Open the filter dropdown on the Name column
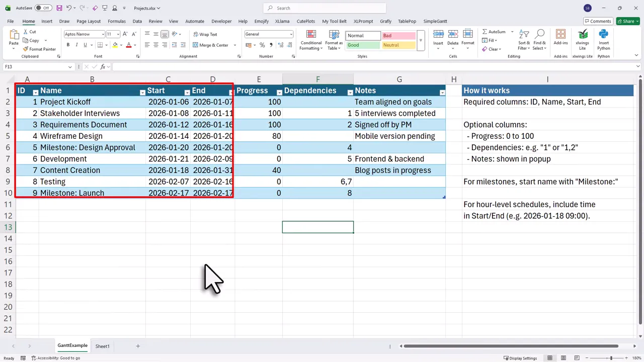The height and width of the screenshot is (362, 644). [x=142, y=92]
